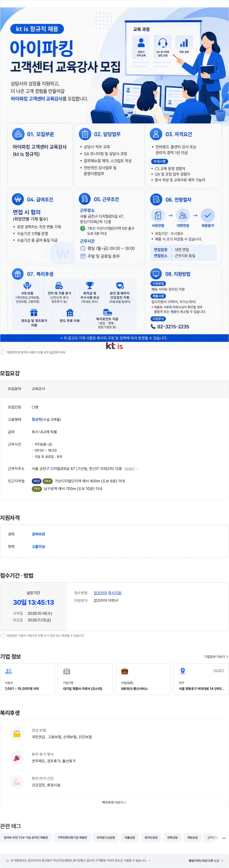This screenshot has height=868, width=229.
Task: Click the 30일 13:45:13 remaining time
Action: pyautogui.click(x=33, y=602)
